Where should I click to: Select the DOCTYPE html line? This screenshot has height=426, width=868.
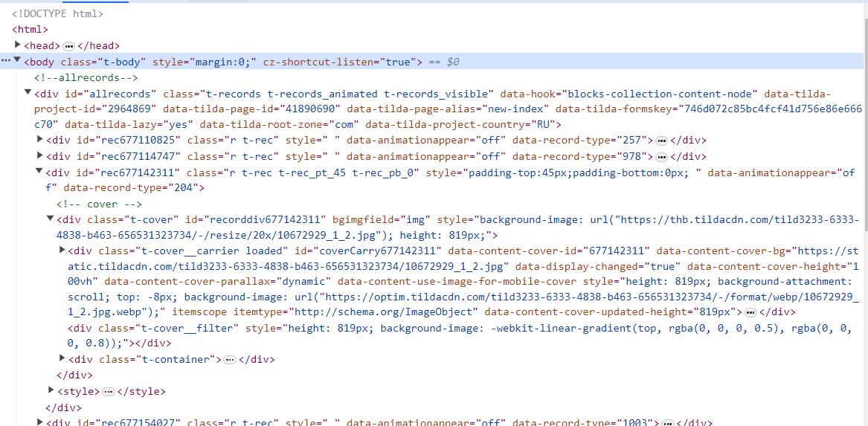pos(58,13)
